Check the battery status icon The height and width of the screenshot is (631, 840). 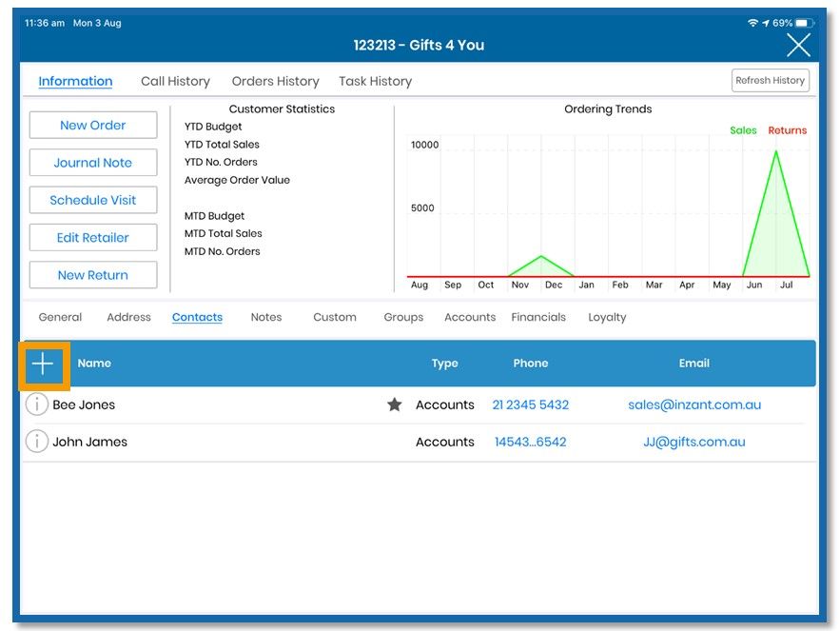[x=805, y=23]
